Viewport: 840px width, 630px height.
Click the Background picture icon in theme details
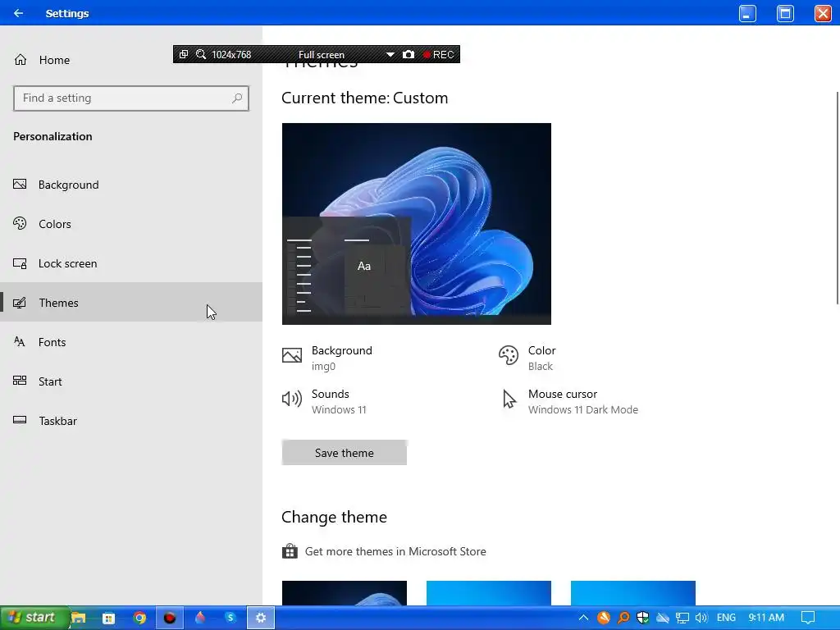tap(292, 355)
